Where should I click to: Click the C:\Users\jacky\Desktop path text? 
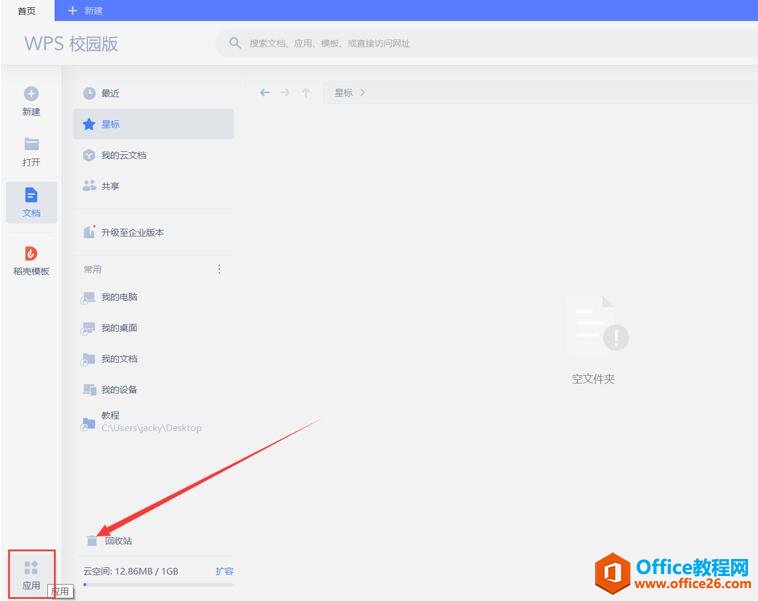tap(151, 428)
